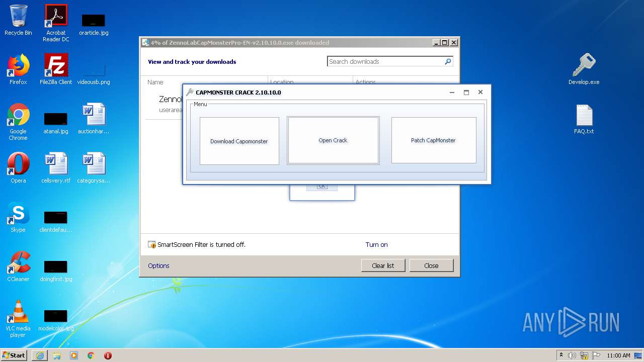This screenshot has height=362, width=644.
Task: Turn on SmartScreen Filter link
Action: pos(376,244)
